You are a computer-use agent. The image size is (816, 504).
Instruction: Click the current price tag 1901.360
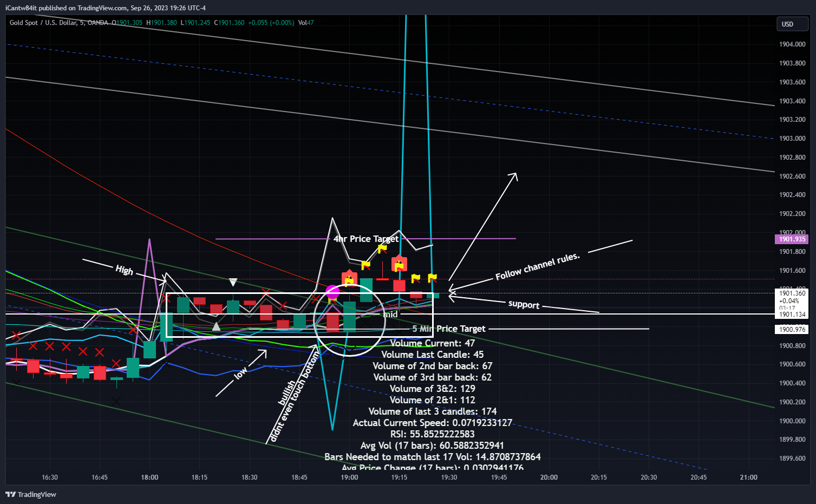coord(792,293)
